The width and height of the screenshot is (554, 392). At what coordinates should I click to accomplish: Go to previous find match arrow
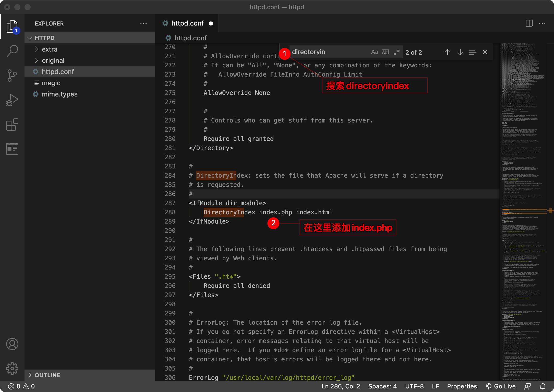click(x=448, y=52)
